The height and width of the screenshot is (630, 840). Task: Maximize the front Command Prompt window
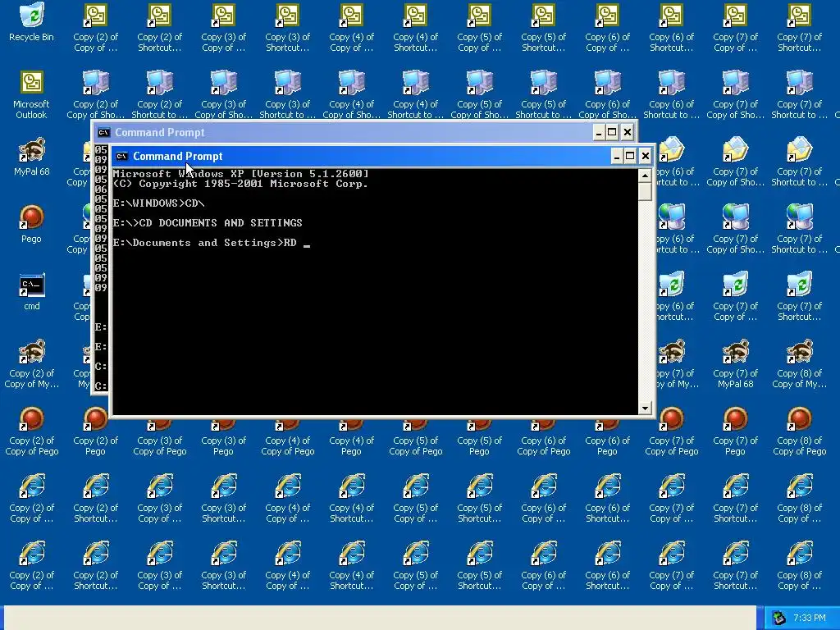click(631, 157)
